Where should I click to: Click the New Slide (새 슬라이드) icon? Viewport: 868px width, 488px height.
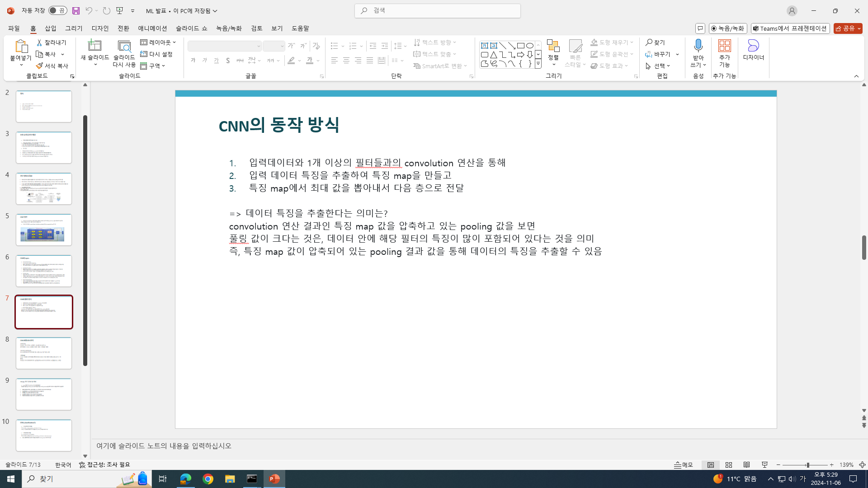coord(94,46)
